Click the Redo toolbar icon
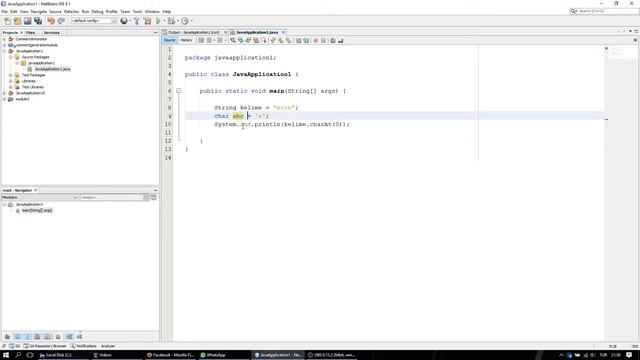This screenshot has width=640, height=360. [61, 21]
